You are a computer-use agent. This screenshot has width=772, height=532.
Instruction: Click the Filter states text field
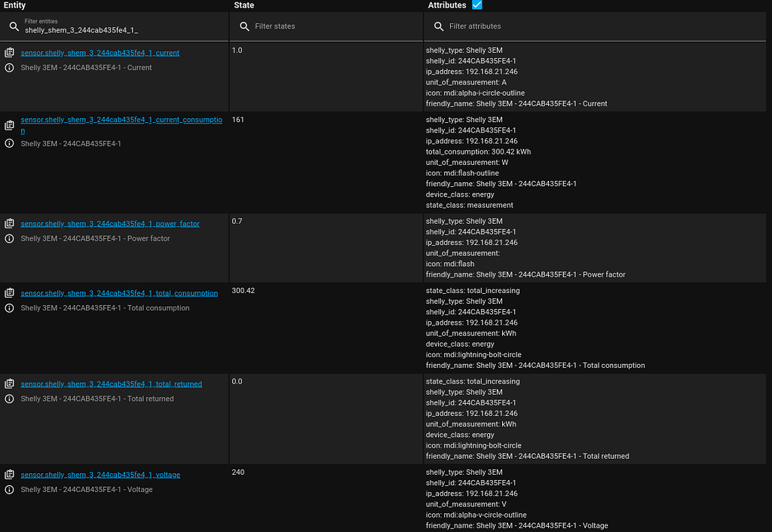point(317,26)
